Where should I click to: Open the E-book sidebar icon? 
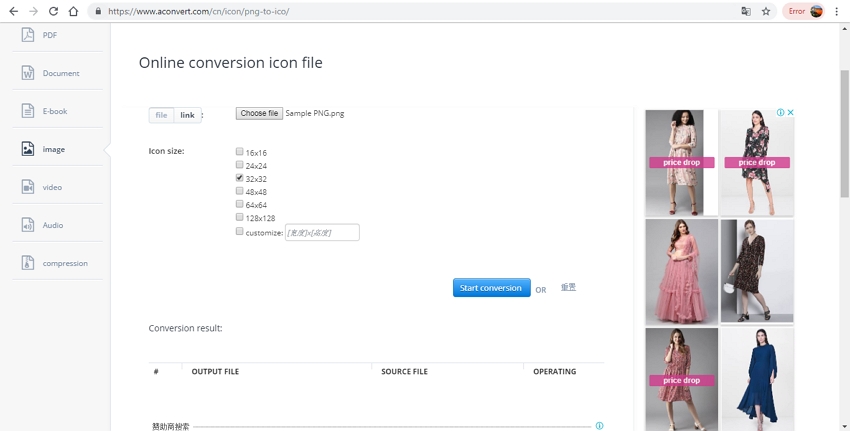pyautogui.click(x=27, y=111)
